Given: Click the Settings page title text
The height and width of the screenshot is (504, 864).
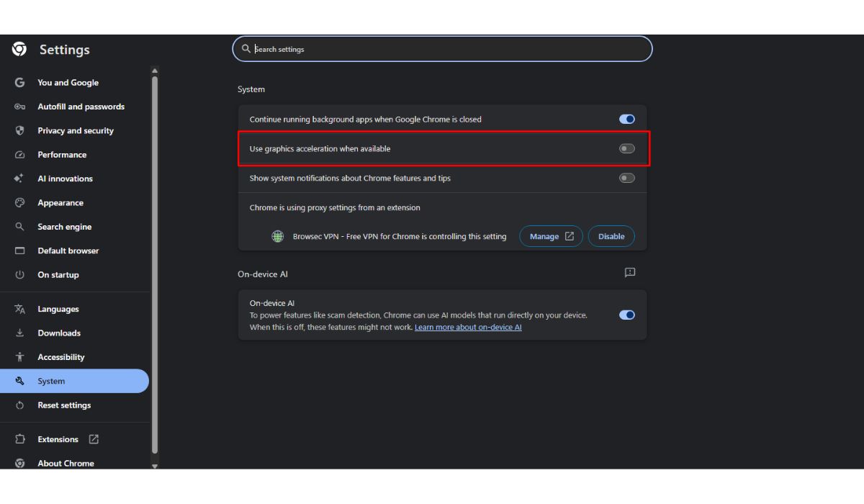Looking at the screenshot, I should click(x=65, y=50).
